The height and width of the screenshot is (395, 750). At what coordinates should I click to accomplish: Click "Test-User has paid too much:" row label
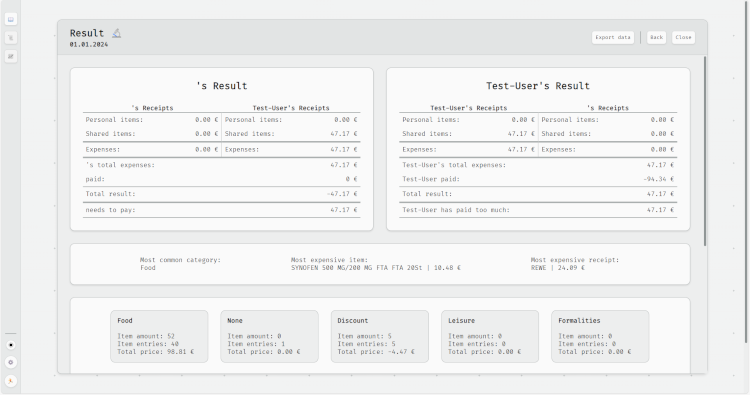pos(456,210)
